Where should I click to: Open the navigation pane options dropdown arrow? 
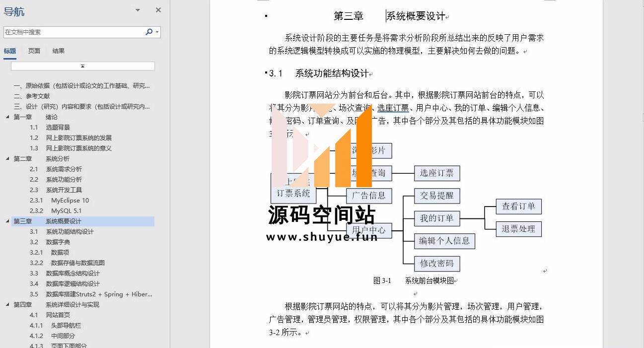pyautogui.click(x=138, y=10)
